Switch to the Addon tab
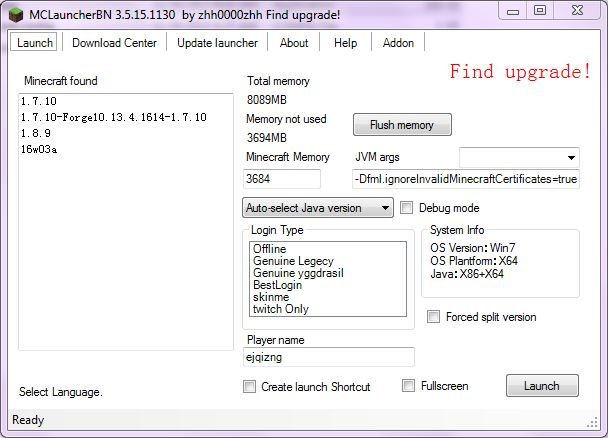 coord(398,43)
